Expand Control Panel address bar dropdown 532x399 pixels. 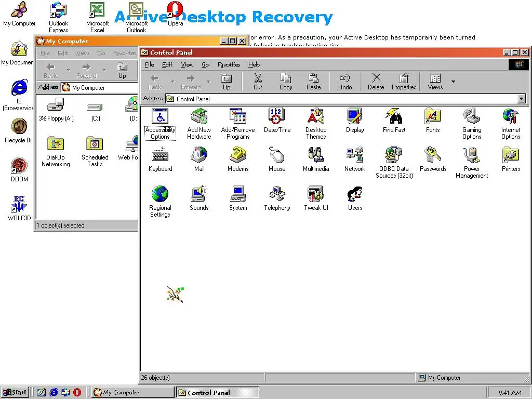pyautogui.click(x=522, y=99)
